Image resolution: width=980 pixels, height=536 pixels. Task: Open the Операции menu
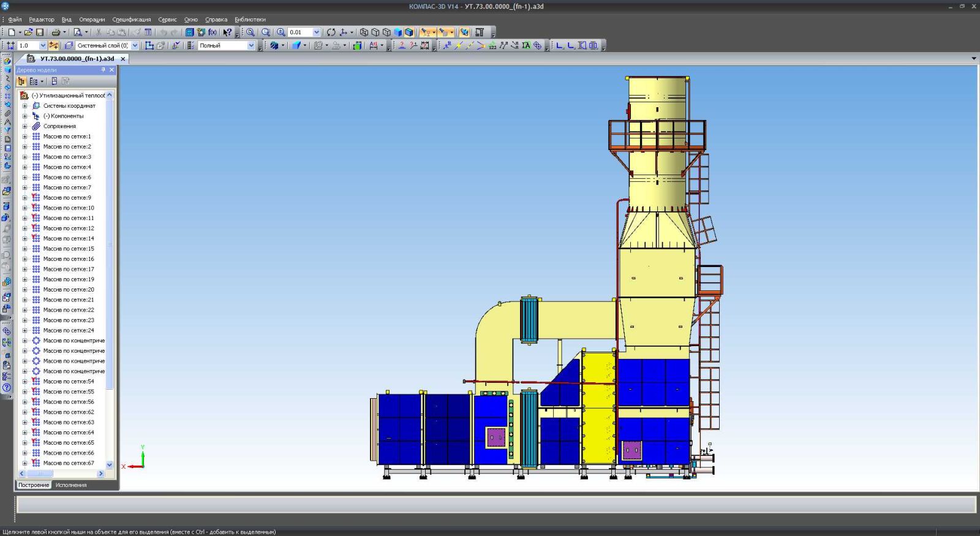tap(92, 20)
